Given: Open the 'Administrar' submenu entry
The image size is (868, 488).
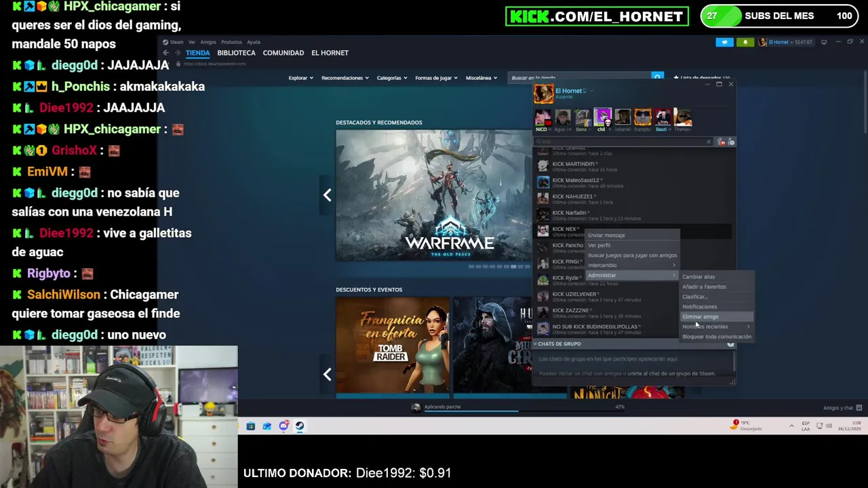Looking at the screenshot, I should pos(632,275).
